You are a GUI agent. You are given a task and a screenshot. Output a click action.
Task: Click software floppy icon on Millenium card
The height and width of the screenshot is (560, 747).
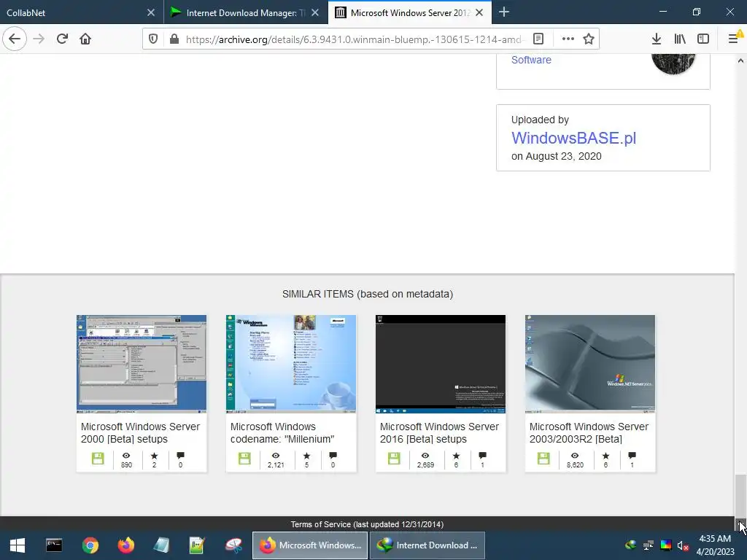point(244,459)
